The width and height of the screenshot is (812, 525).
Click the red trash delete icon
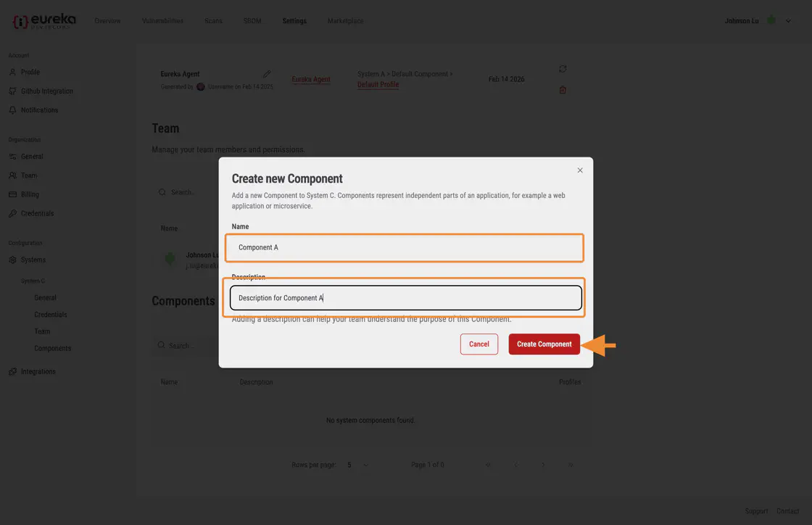coord(563,90)
